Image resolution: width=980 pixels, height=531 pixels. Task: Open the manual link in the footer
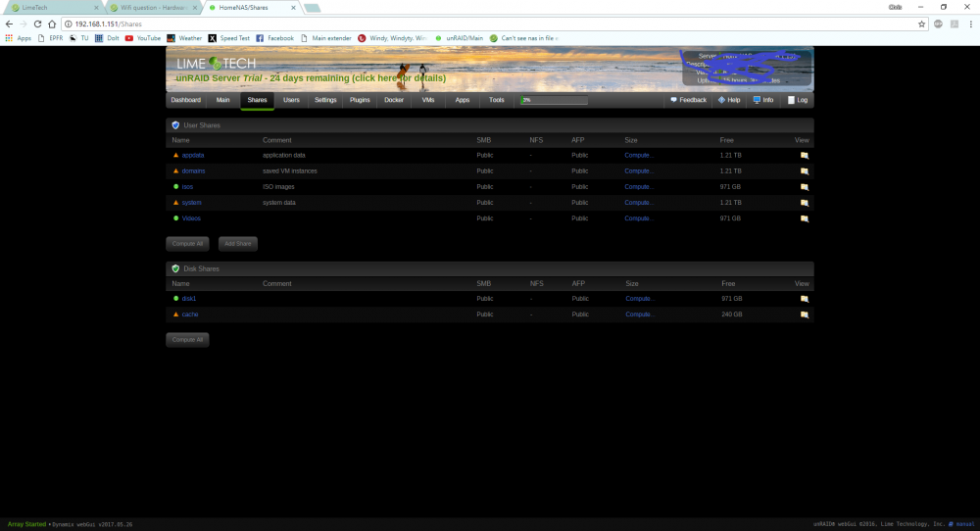click(x=962, y=524)
